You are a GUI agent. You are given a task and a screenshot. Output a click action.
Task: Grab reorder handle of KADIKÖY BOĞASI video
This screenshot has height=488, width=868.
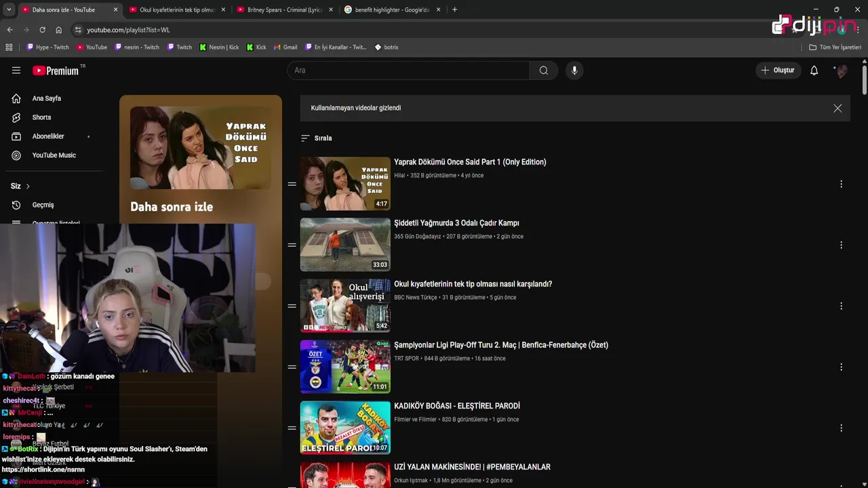point(292,428)
